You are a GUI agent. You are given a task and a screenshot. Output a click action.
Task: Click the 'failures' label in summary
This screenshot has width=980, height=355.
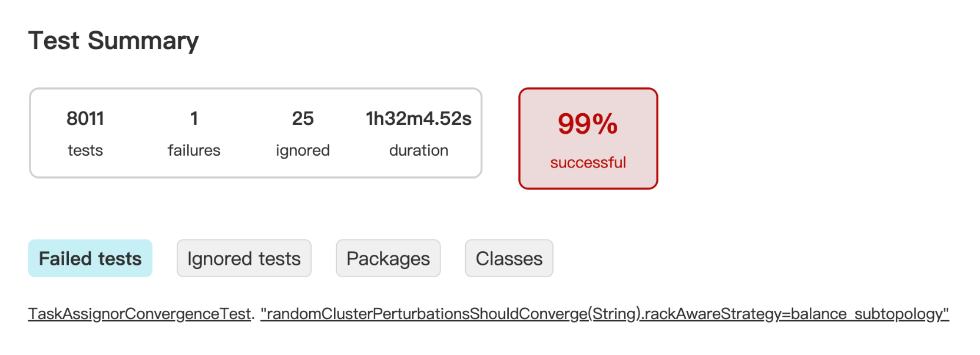click(194, 150)
